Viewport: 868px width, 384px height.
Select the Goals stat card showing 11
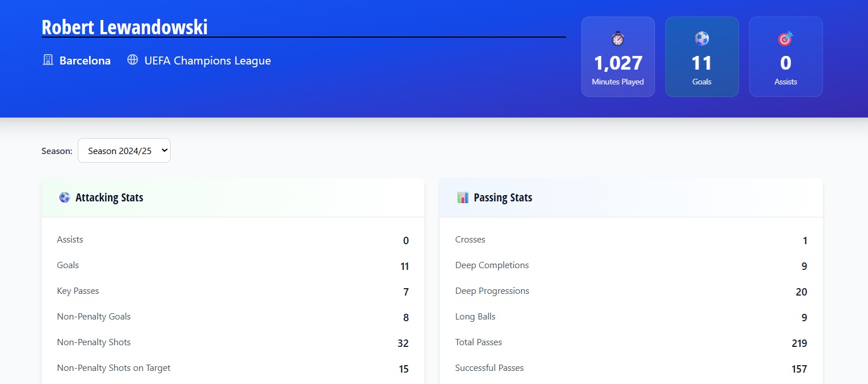[x=702, y=56]
